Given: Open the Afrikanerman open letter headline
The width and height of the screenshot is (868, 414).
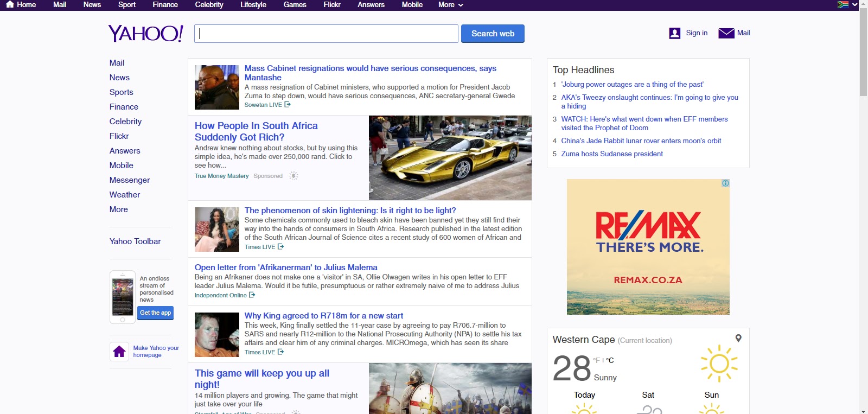Looking at the screenshot, I should tap(286, 267).
